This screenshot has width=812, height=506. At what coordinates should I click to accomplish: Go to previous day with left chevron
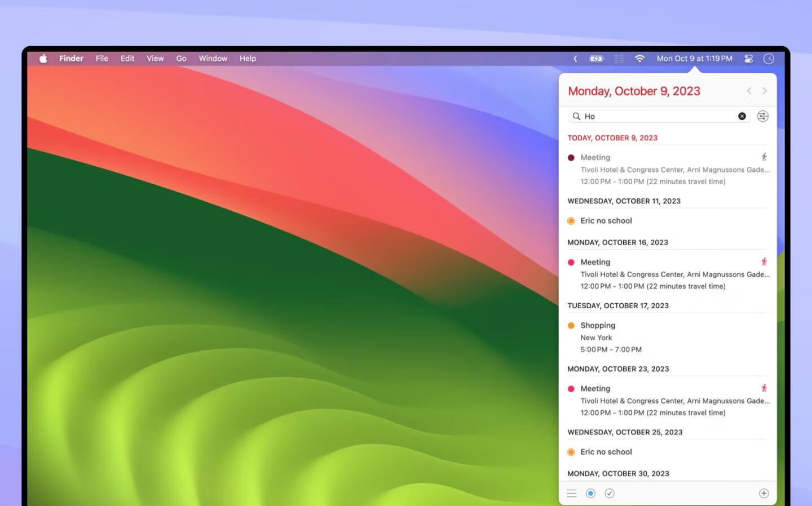tap(749, 91)
